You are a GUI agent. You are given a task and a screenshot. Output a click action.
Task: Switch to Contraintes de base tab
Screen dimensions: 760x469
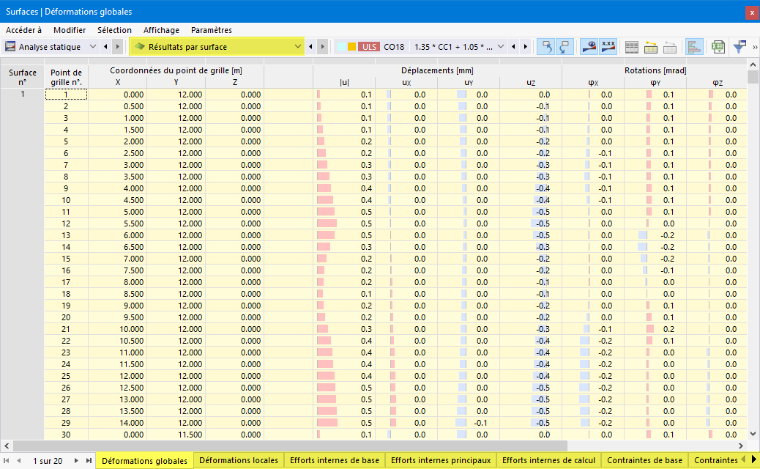coord(645,460)
